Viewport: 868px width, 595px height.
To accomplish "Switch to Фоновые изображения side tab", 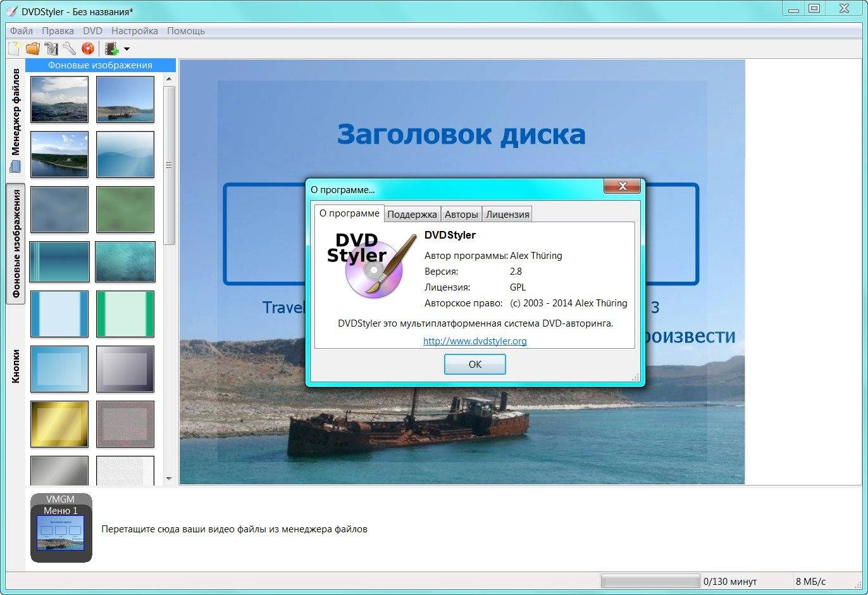I will pyautogui.click(x=16, y=244).
